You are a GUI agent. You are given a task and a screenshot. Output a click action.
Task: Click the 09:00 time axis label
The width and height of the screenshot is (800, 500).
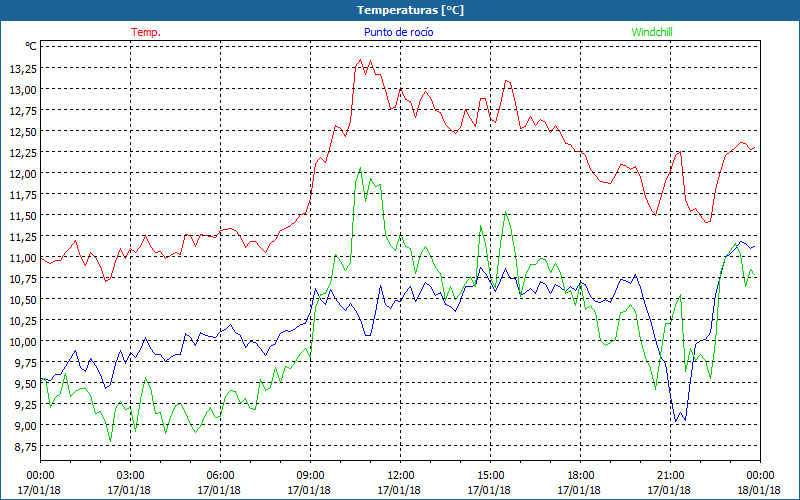tap(310, 475)
